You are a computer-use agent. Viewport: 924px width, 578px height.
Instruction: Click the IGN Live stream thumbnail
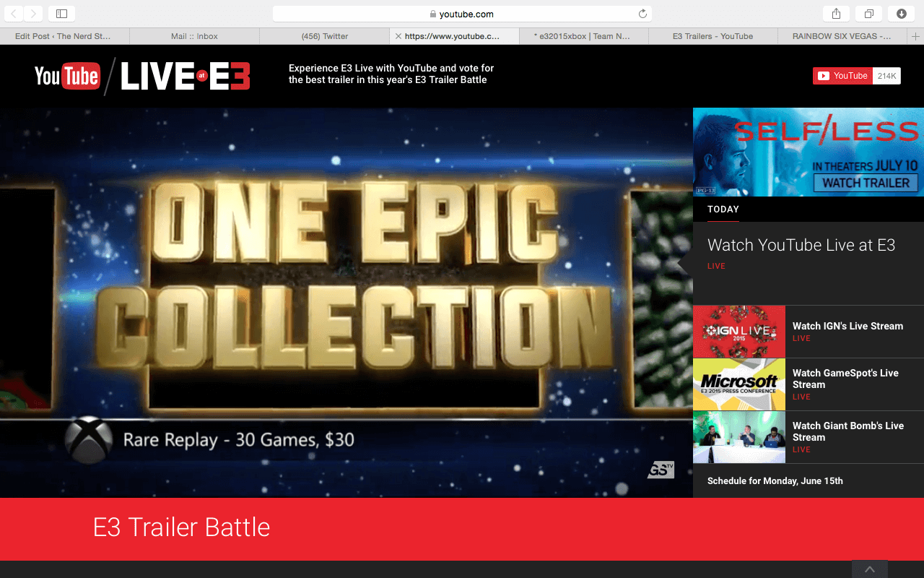739,332
